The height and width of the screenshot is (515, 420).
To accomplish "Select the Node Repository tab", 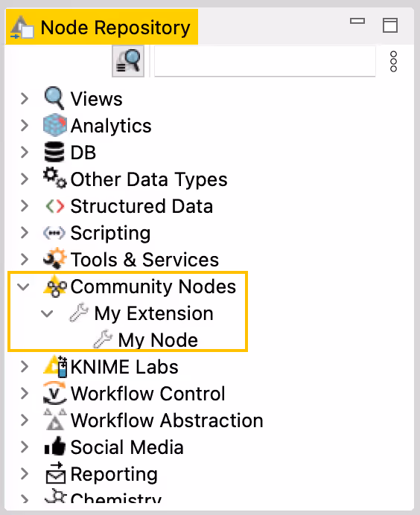I will [x=102, y=28].
